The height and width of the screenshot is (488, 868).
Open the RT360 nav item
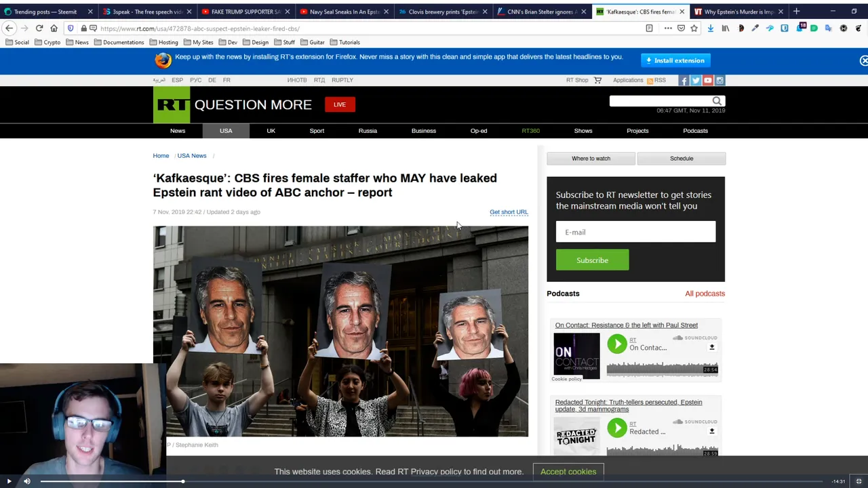(531, 131)
